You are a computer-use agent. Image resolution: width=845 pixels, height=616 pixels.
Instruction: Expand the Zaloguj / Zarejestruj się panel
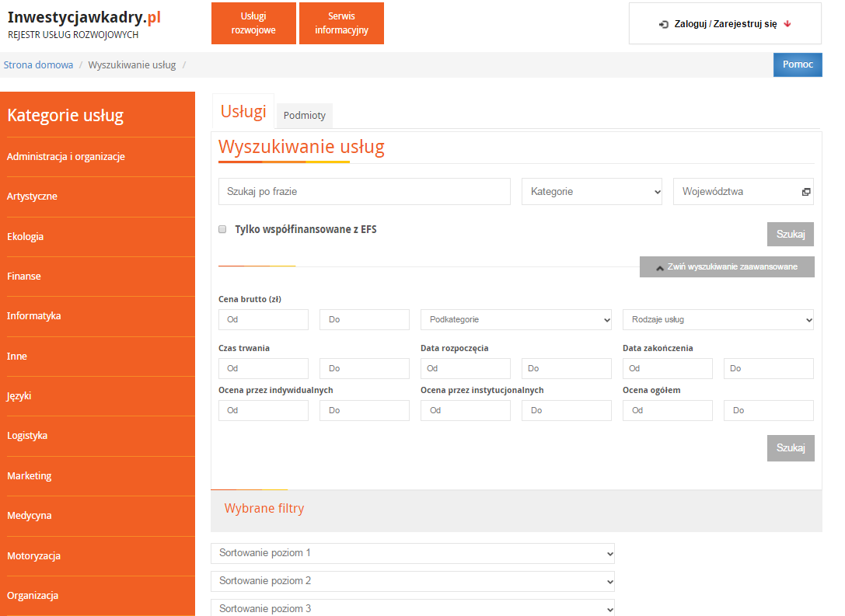pos(725,23)
